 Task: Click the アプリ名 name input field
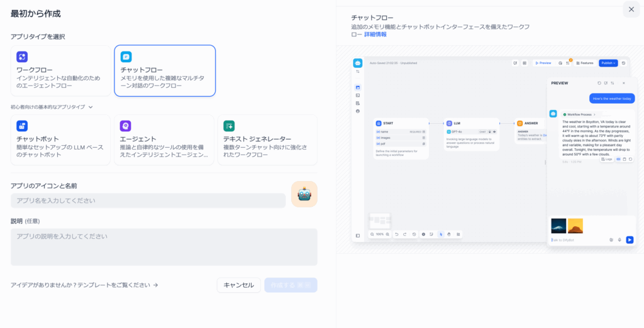point(148,200)
